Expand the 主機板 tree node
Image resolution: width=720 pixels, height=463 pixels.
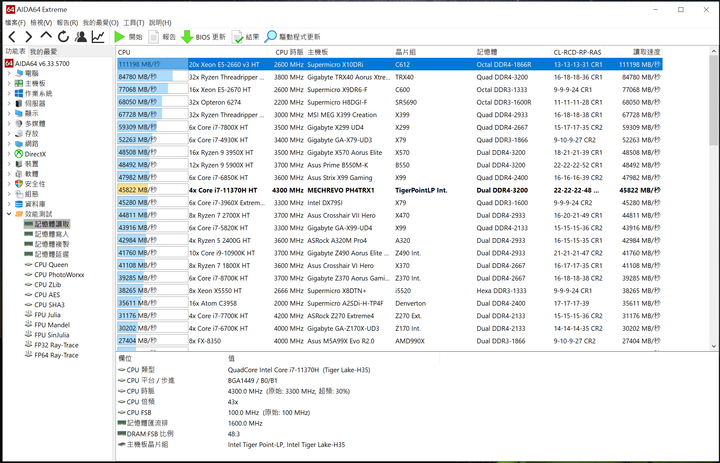pyautogui.click(x=9, y=84)
